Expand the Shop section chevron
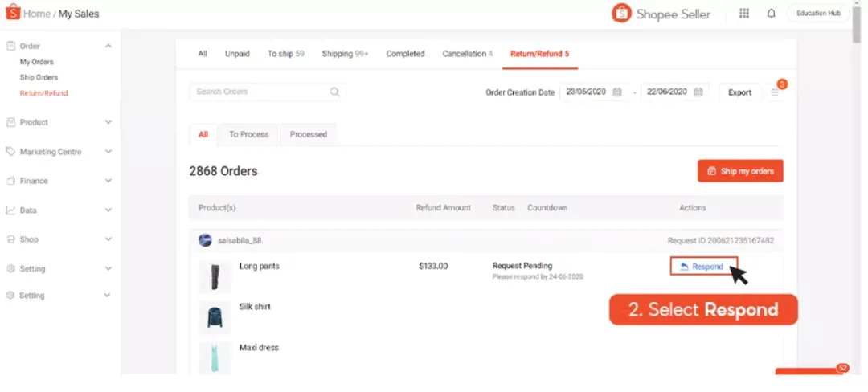868x392 pixels. pos(108,239)
